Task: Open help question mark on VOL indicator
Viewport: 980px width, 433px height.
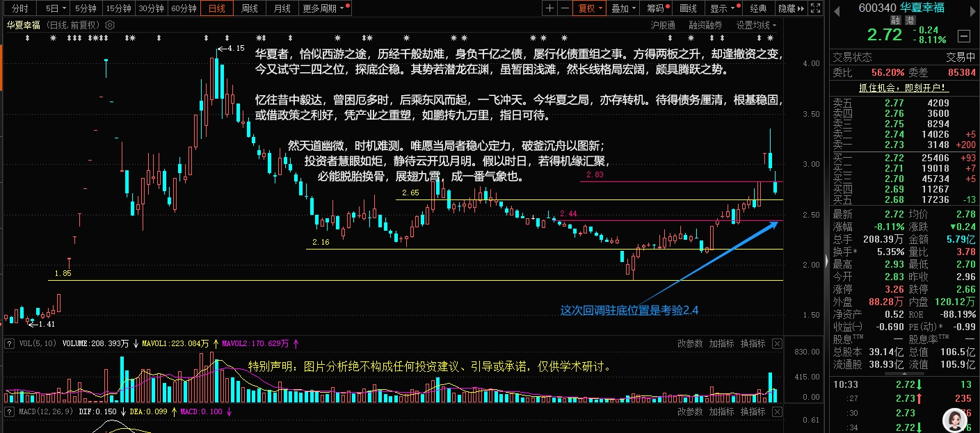Action: tap(8, 343)
